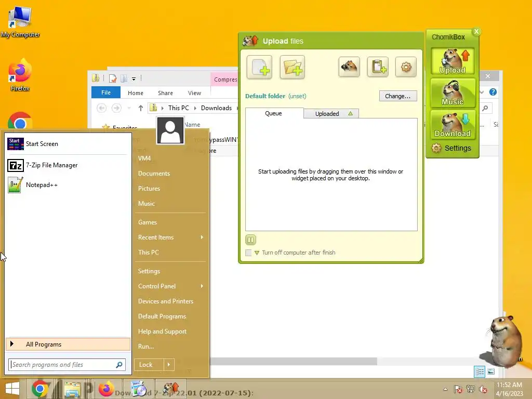Viewport: 532px width, 399px height.
Task: Expand All Programs in Start menu
Action: click(68, 344)
